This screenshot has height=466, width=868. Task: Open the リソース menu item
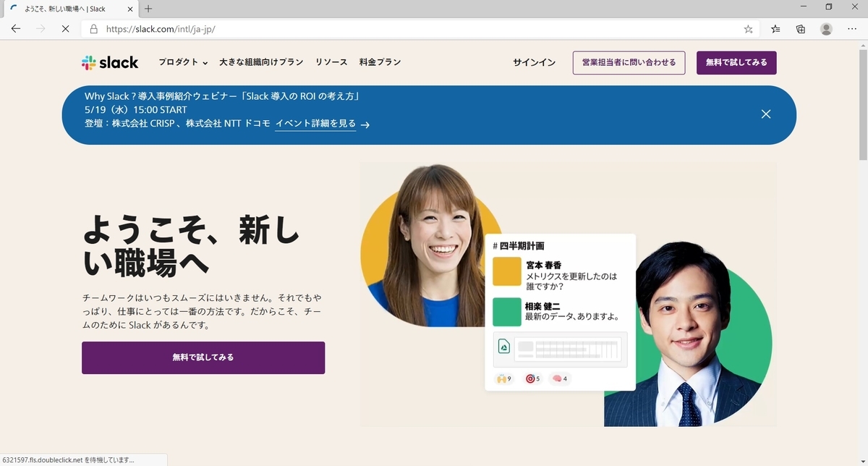click(331, 62)
